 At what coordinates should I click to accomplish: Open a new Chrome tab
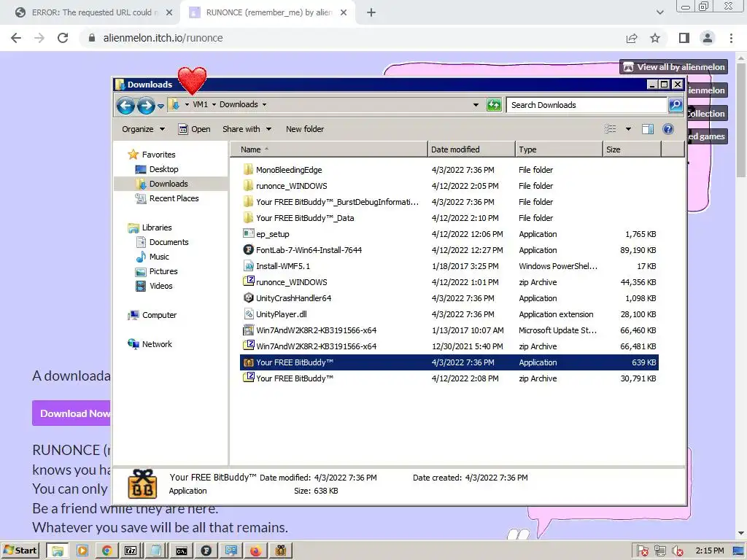[x=371, y=13]
